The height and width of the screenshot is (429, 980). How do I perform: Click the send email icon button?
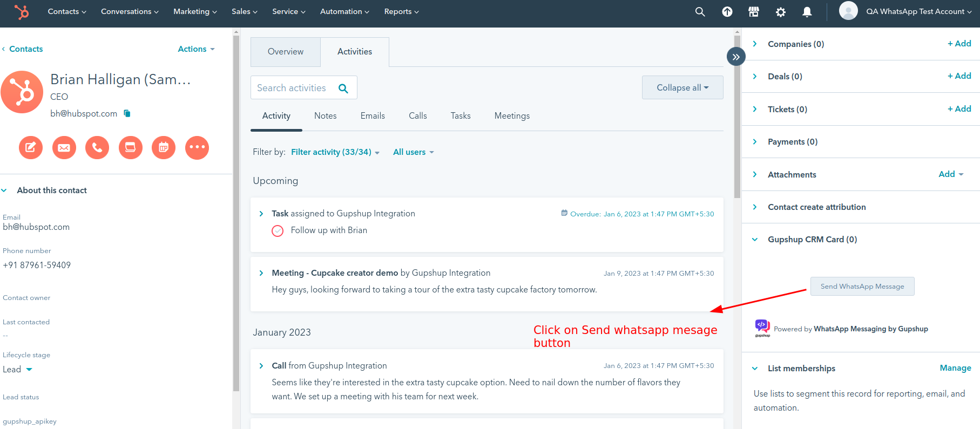(64, 147)
